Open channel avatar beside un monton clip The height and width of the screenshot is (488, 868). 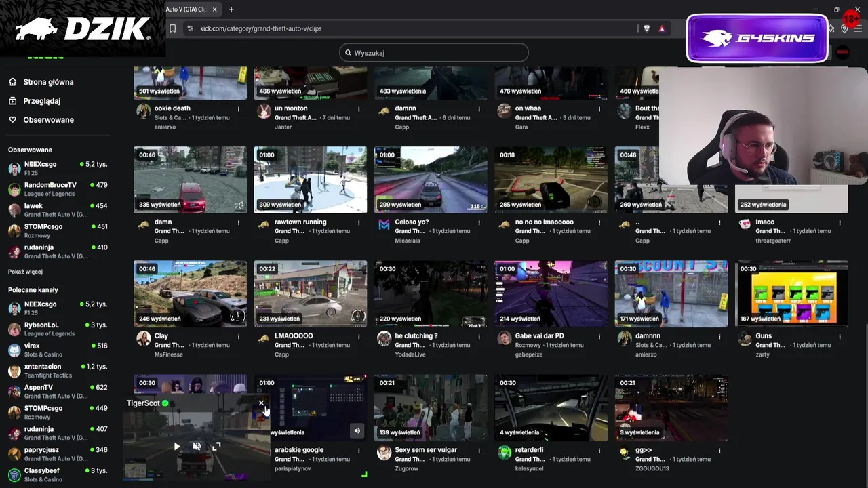(x=264, y=112)
